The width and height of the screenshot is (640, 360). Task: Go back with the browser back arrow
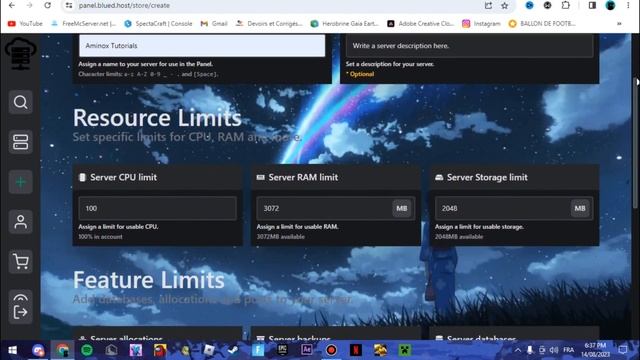click(x=12, y=5)
